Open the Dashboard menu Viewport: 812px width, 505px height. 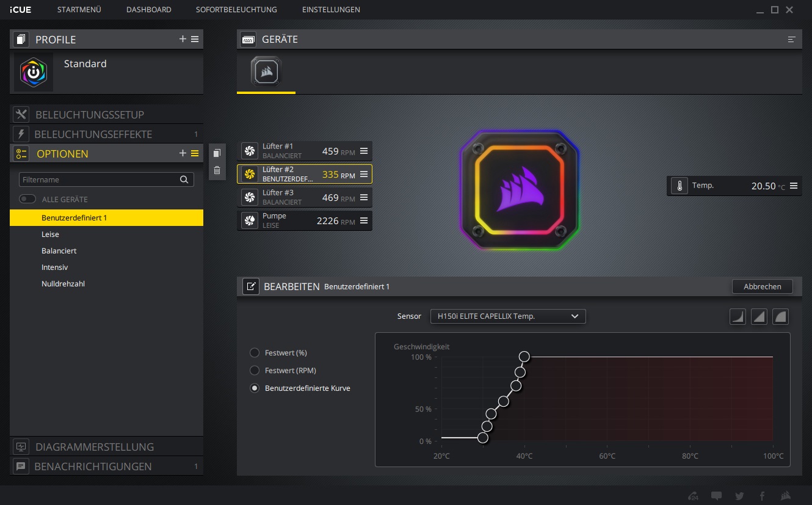tap(148, 10)
